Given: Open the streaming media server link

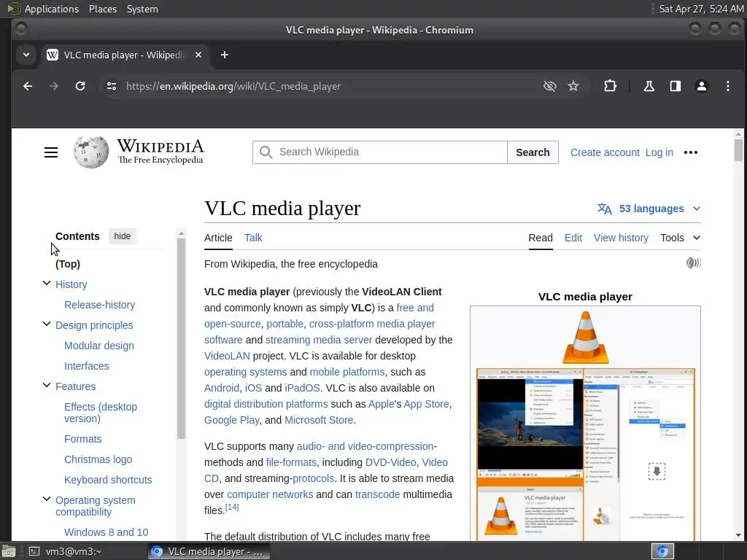Looking at the screenshot, I should coord(319,340).
